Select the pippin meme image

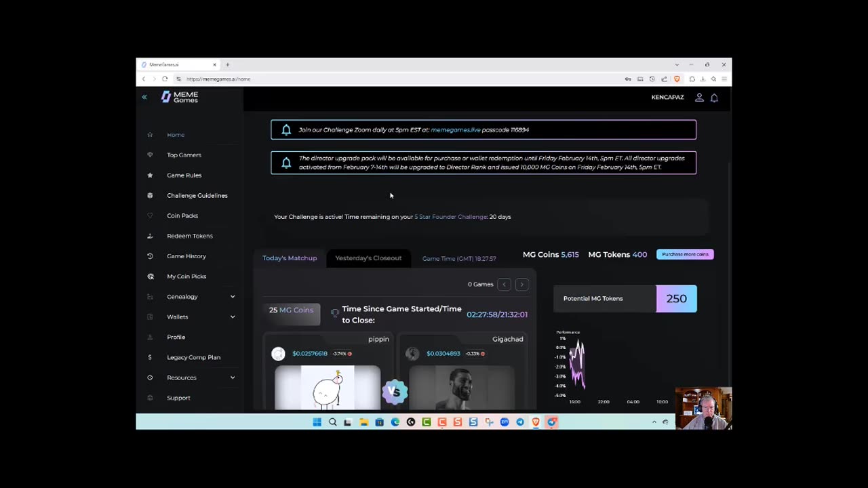coord(328,388)
